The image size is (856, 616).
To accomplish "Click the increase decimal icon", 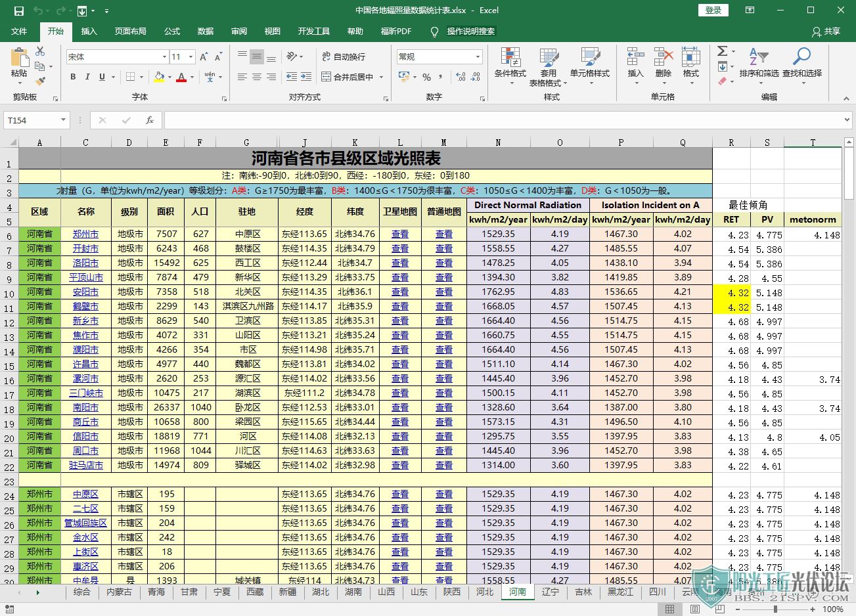I will [x=461, y=77].
